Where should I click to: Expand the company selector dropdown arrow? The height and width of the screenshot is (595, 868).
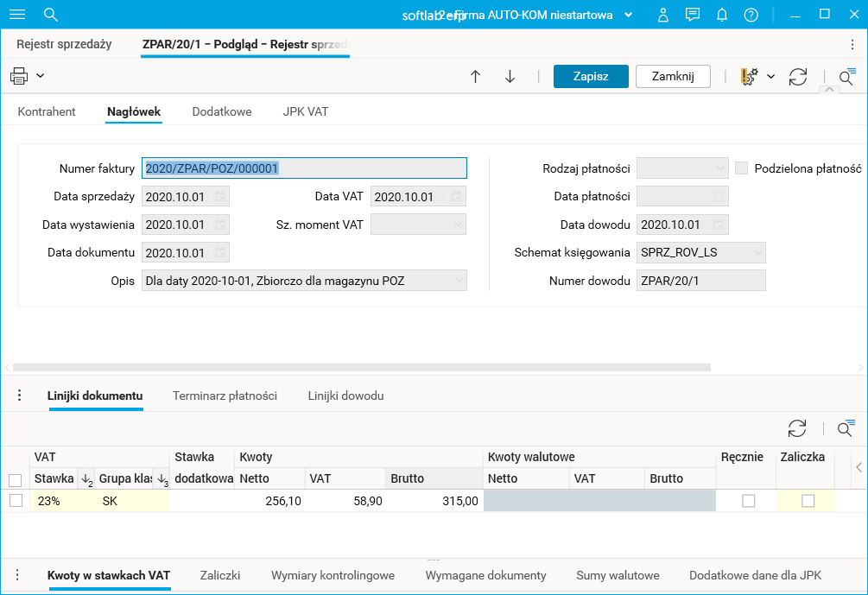pos(628,15)
